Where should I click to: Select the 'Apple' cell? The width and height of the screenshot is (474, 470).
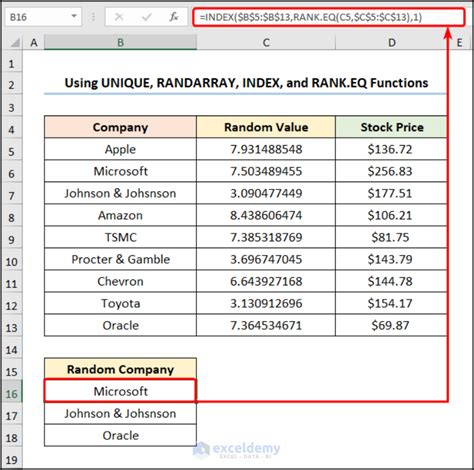[120, 149]
